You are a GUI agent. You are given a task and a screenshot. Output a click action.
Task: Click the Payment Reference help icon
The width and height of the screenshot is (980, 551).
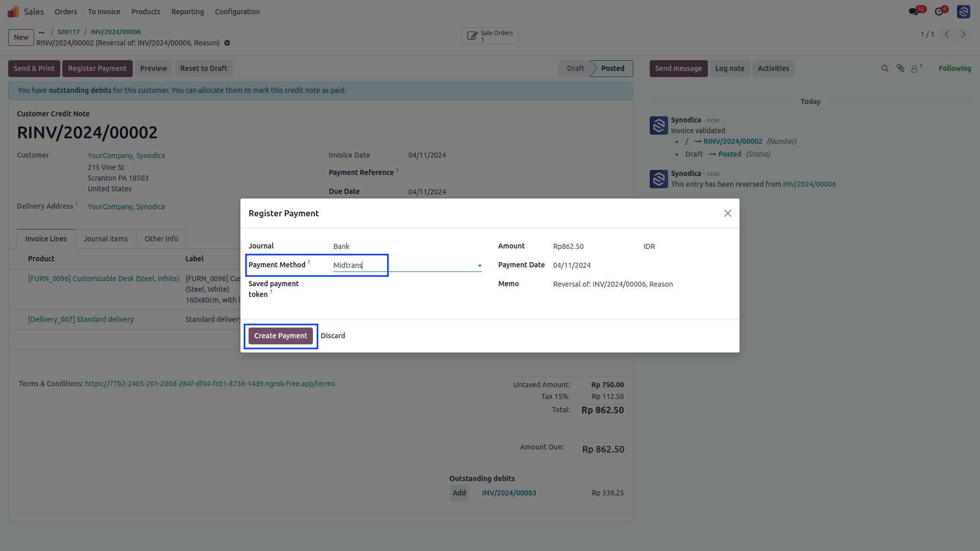point(397,170)
